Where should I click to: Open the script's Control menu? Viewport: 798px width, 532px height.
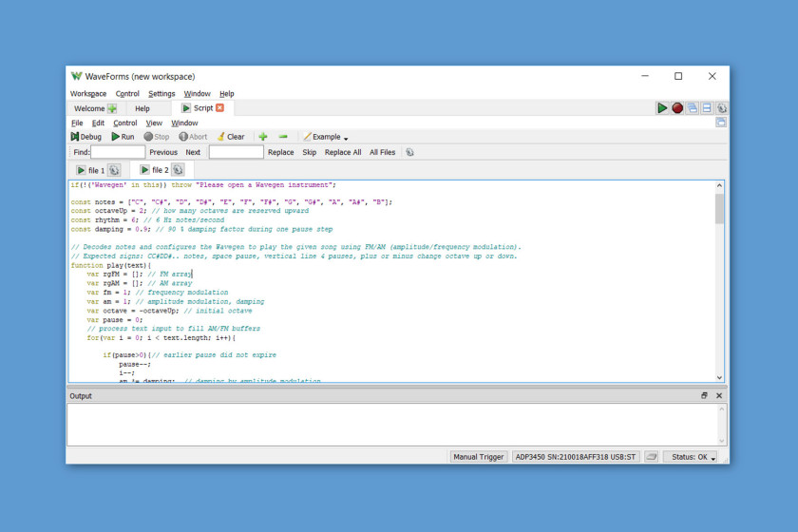click(124, 123)
